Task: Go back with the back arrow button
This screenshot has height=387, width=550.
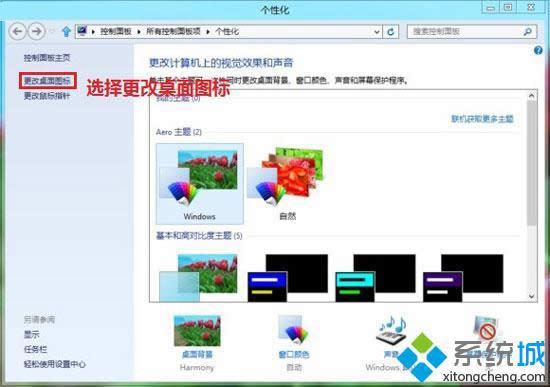Action: 18,32
